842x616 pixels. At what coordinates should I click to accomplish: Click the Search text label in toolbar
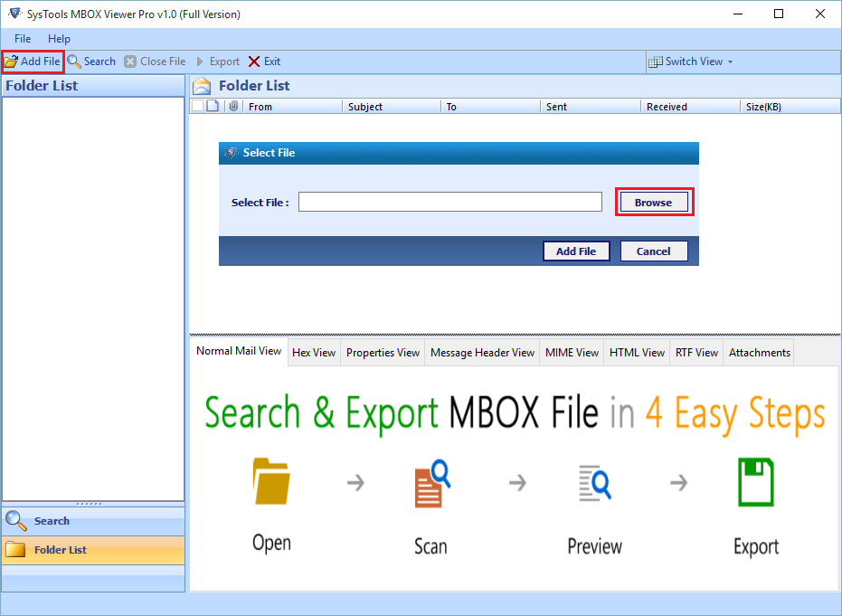click(x=99, y=62)
